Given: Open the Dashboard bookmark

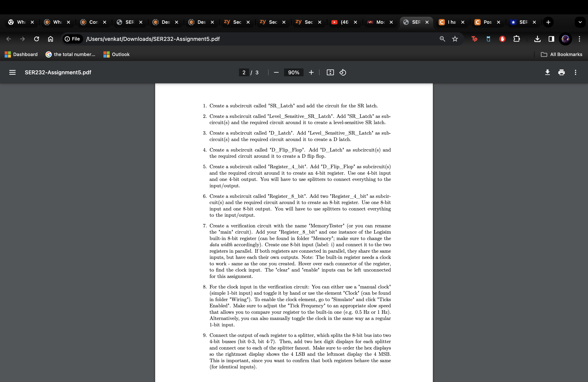Looking at the screenshot, I should tap(21, 54).
